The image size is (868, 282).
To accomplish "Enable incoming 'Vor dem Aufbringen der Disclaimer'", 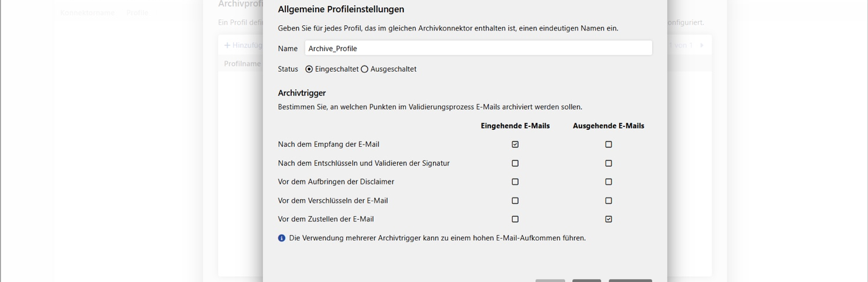I will pos(515,182).
